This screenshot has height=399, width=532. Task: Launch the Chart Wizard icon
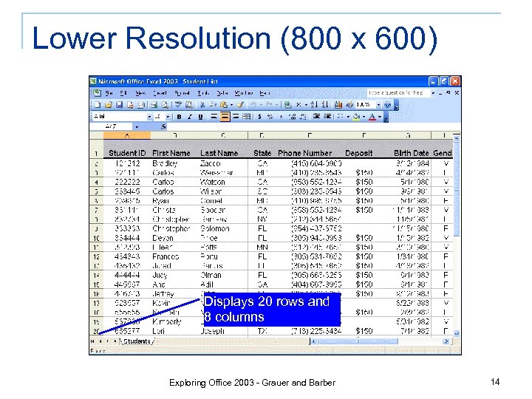pyautogui.click(x=338, y=105)
